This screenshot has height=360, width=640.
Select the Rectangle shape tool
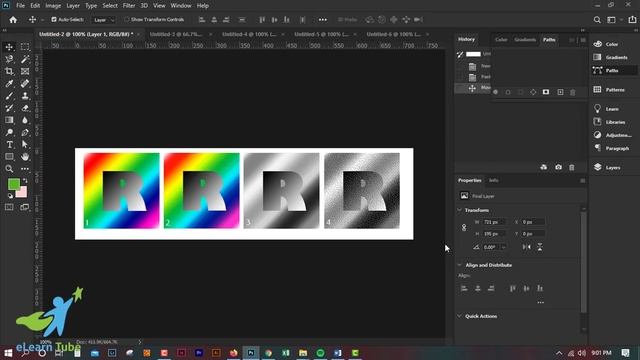point(9,157)
